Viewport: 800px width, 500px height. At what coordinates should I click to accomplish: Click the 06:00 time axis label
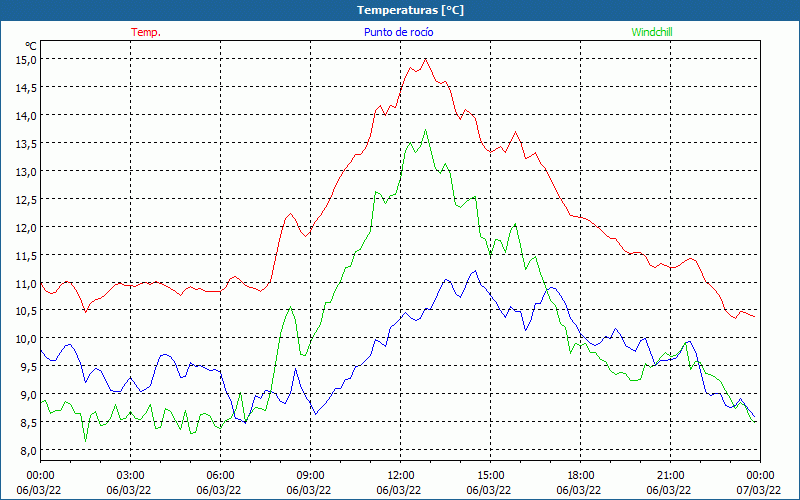220,476
